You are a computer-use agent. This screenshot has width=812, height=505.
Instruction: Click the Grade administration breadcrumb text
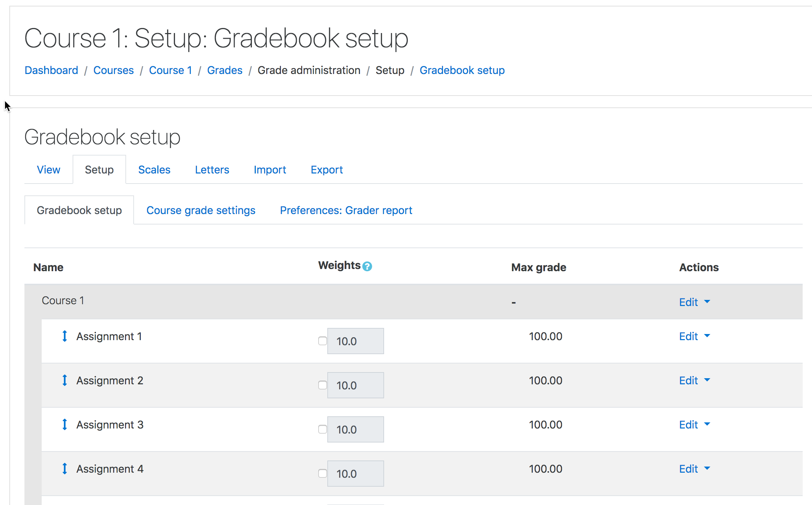pyautogui.click(x=309, y=70)
